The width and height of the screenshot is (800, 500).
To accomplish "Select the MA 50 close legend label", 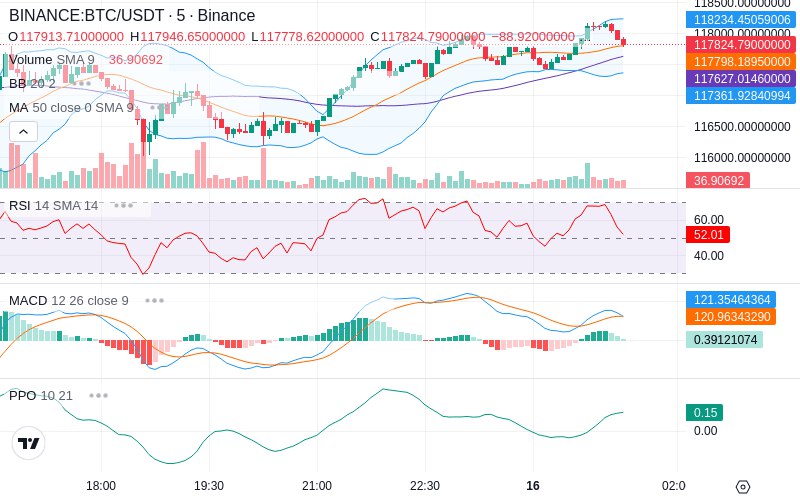I will tap(71, 108).
